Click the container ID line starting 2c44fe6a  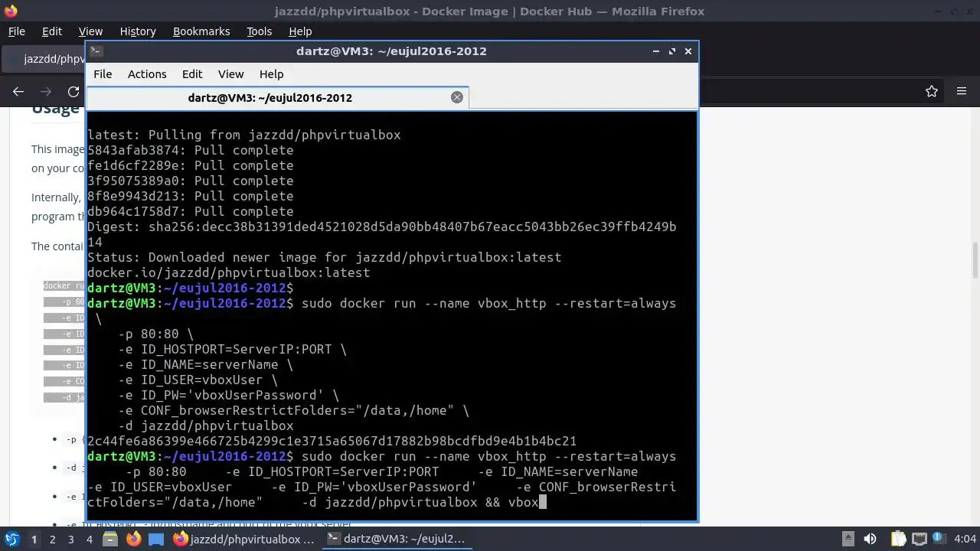[x=332, y=441]
